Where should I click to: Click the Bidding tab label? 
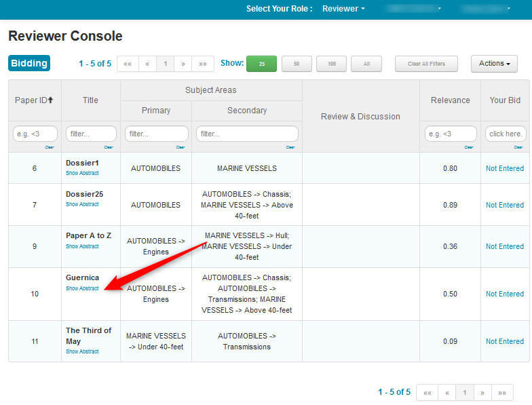pyautogui.click(x=29, y=63)
